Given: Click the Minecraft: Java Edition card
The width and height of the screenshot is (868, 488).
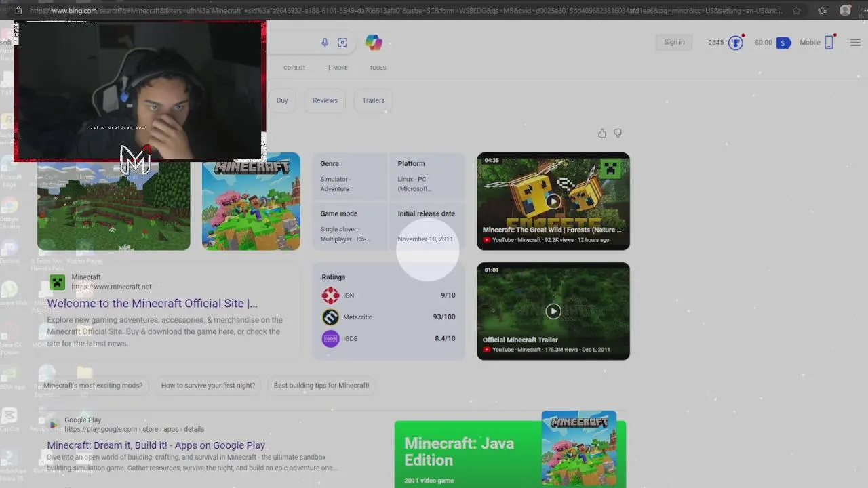Looking at the screenshot, I should click(x=510, y=454).
